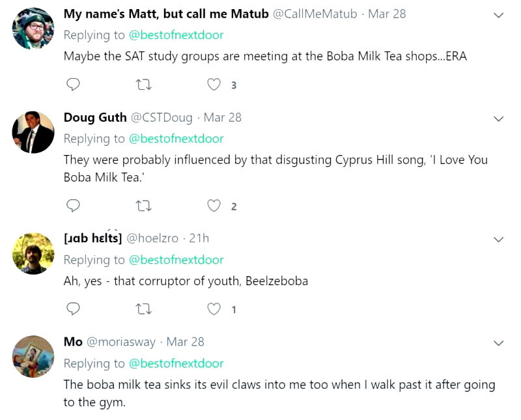521x420 pixels.
Task: Expand the options arrow on Doug Guth's tweet
Action: pos(498,119)
